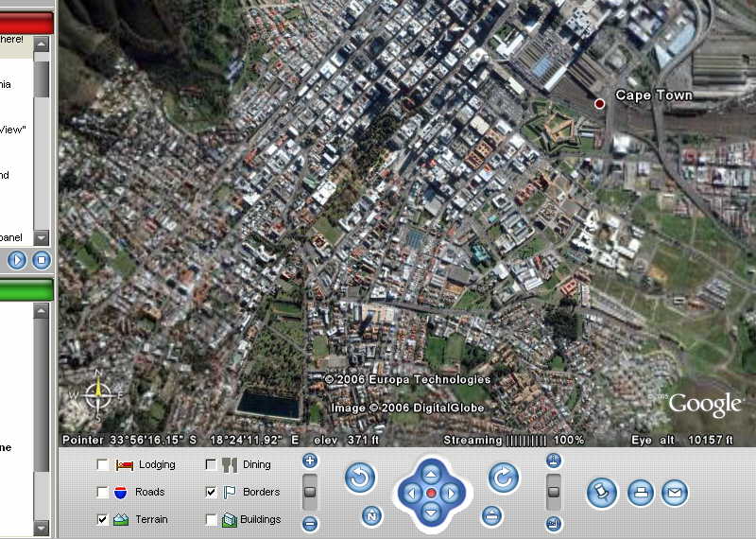Reset view to north with N button
This screenshot has width=756, height=539.
pyautogui.click(x=372, y=516)
